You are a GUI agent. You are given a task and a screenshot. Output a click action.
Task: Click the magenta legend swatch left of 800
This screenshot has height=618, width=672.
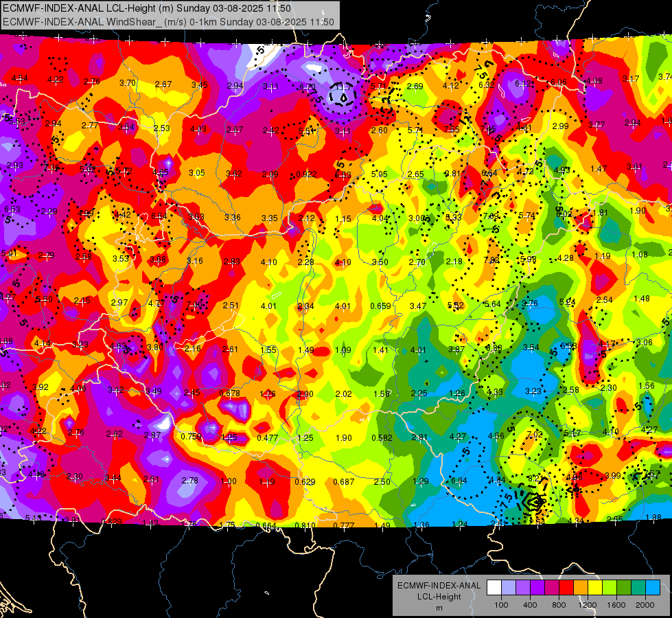click(x=552, y=588)
